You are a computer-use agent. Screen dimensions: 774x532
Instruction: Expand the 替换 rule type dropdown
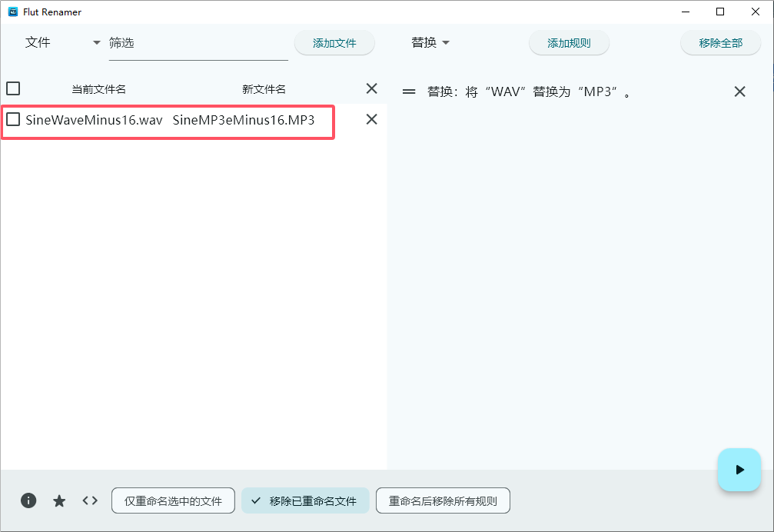[430, 42]
